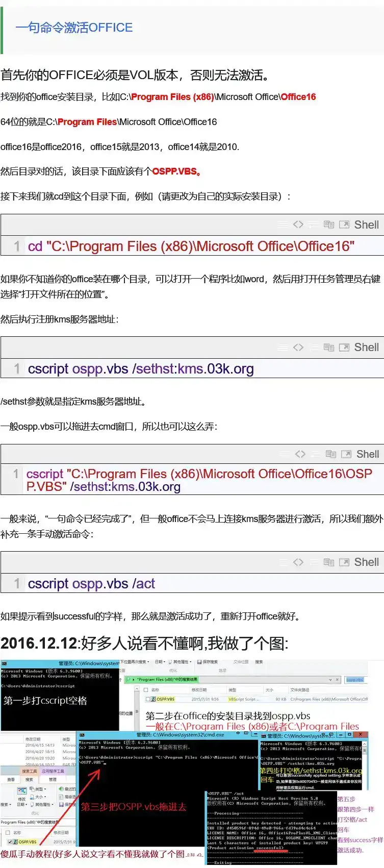Click the red OSPP.VBS。 text in the paragraph
Screen dimensions: 384x868
pos(176,171)
